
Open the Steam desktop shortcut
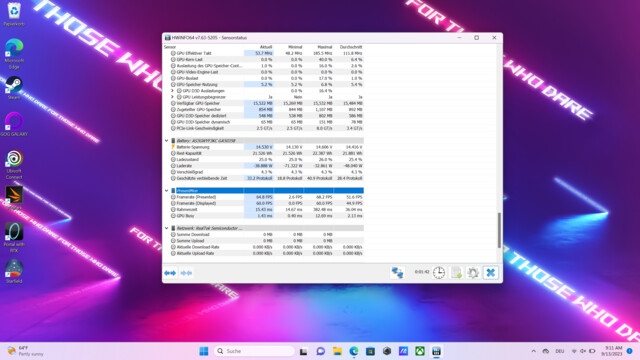point(14,88)
